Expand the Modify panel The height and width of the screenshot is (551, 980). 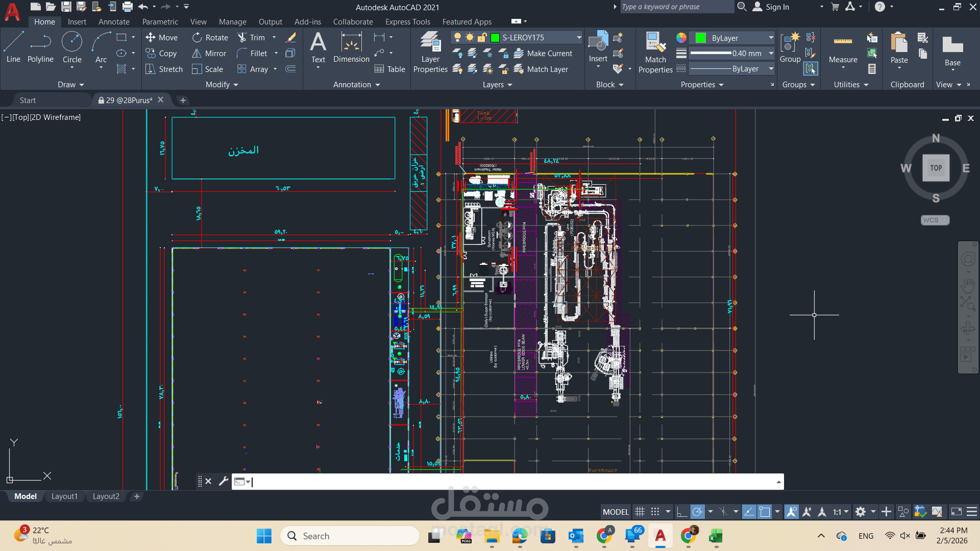coord(222,85)
